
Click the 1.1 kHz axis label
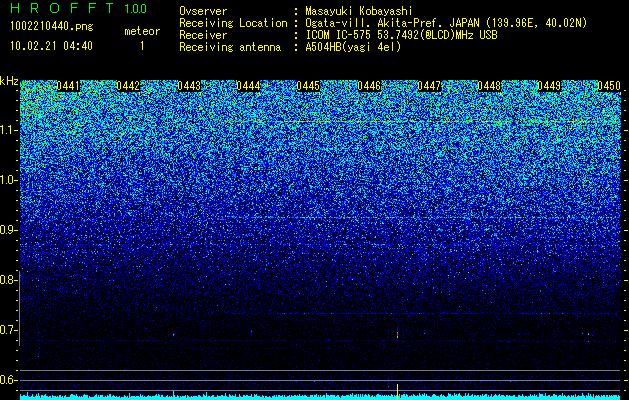[8, 130]
